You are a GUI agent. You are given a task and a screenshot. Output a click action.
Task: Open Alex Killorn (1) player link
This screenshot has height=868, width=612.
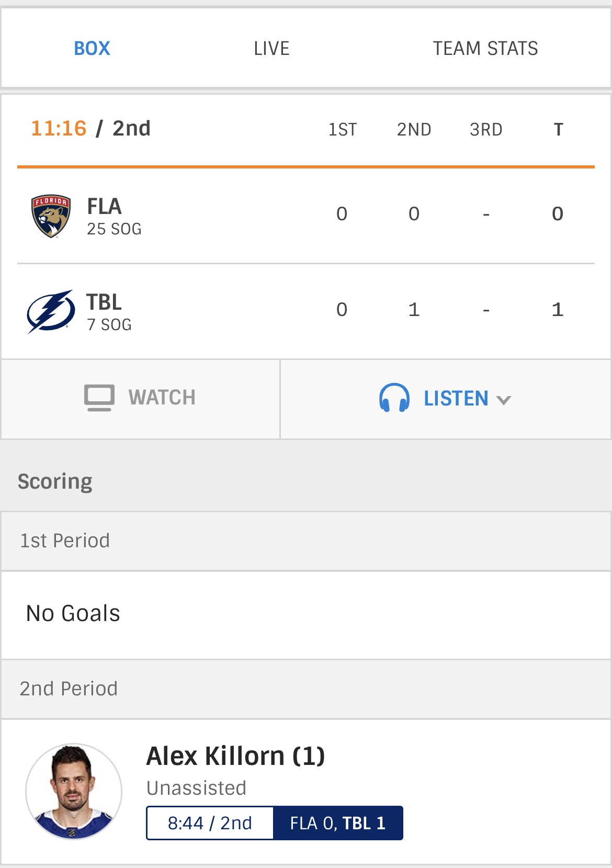236,756
